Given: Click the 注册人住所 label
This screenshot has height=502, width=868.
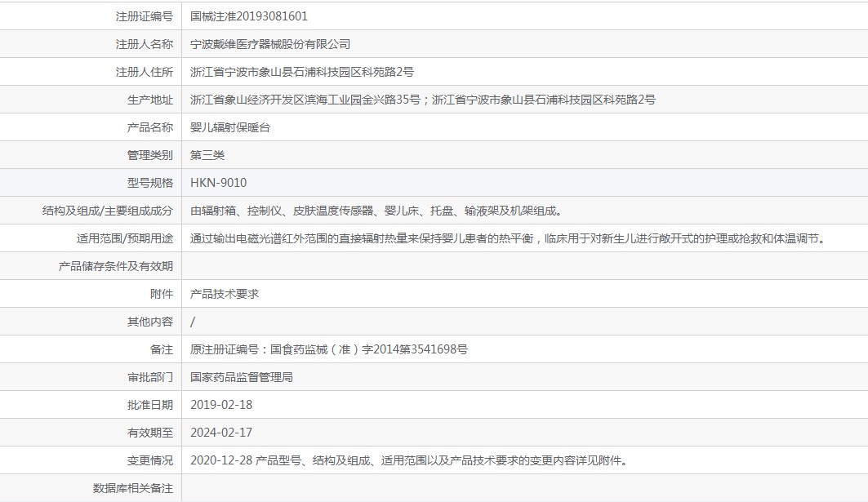Looking at the screenshot, I should [x=144, y=72].
